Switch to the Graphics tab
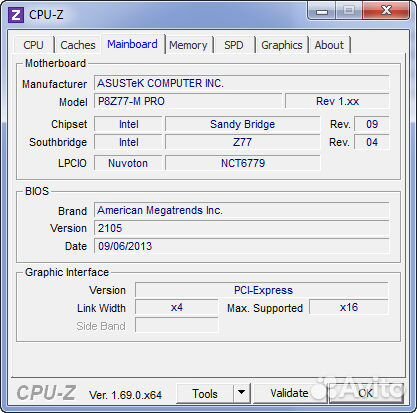Viewport: 417px width, 413px height. [282, 45]
